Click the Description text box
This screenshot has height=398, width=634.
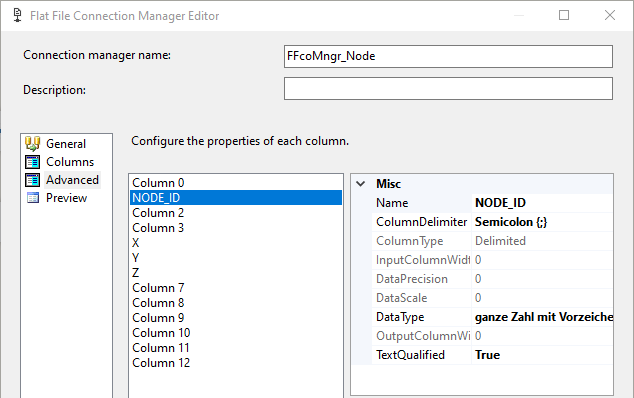[x=448, y=89]
